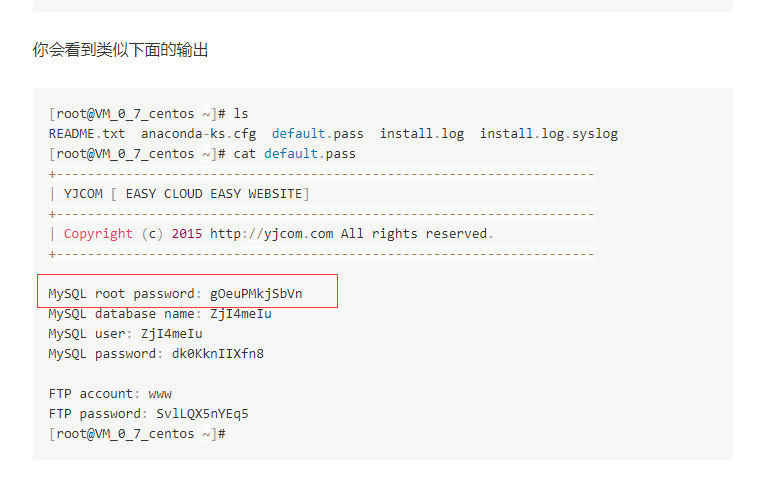This screenshot has width=762, height=491.
Task: Click the 'MySQL root password:' label
Action: 124,294
